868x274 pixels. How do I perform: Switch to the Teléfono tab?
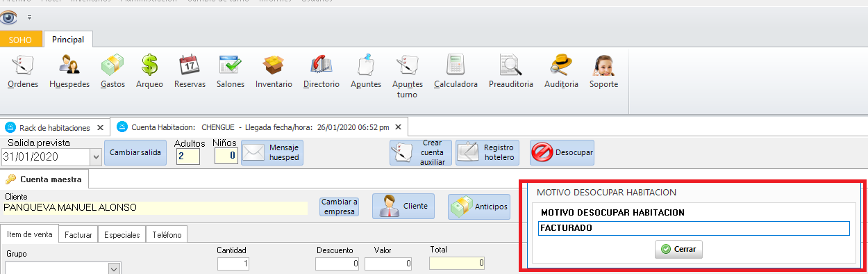(167, 235)
